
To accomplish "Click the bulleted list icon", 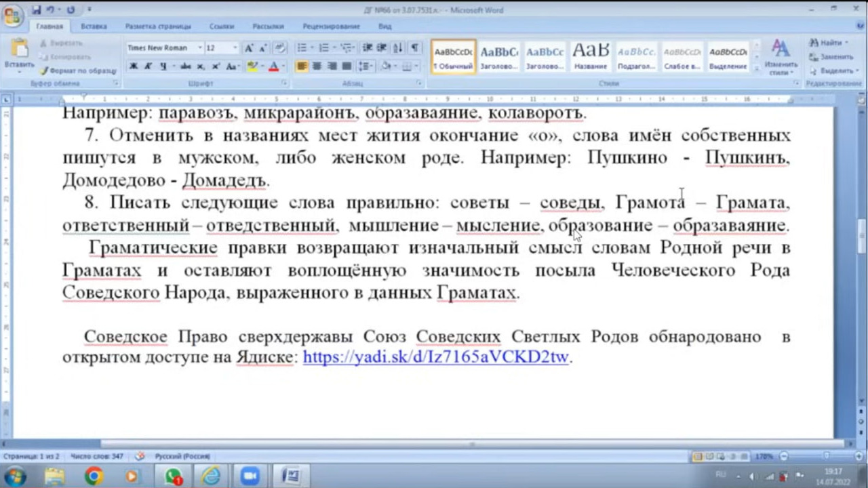I will pyautogui.click(x=302, y=48).
